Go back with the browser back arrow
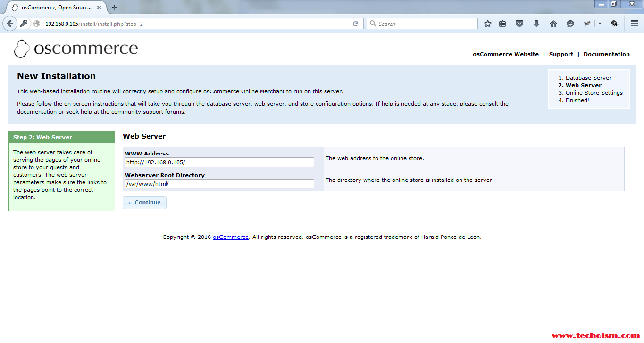Viewport: 644px width, 343px height. pos(10,24)
